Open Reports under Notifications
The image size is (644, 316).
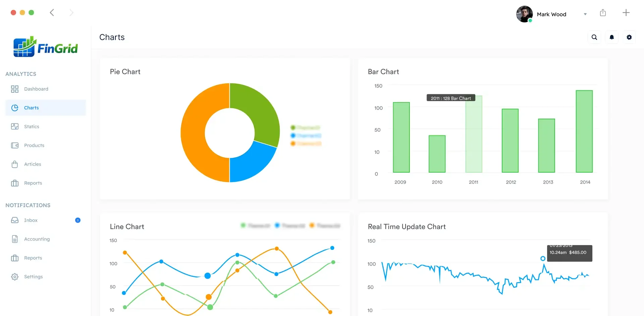point(46,258)
